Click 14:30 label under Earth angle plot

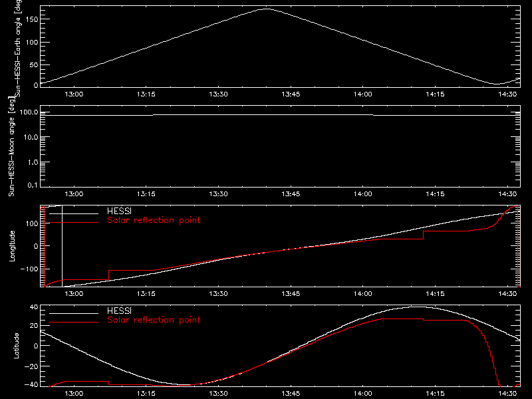pyautogui.click(x=507, y=94)
